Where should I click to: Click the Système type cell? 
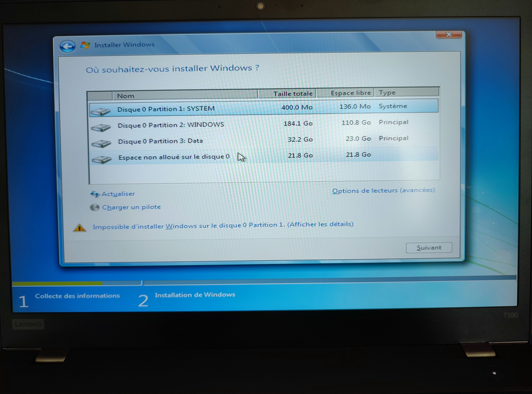pyautogui.click(x=393, y=106)
